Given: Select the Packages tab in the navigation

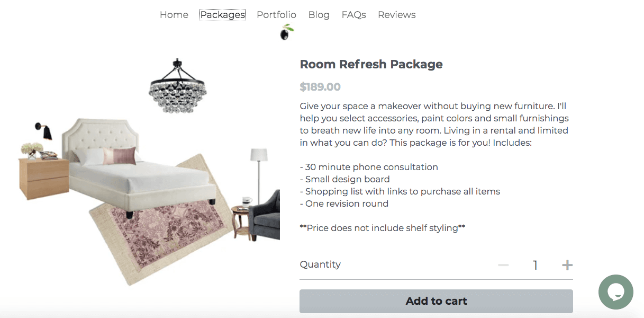Looking at the screenshot, I should click(222, 14).
